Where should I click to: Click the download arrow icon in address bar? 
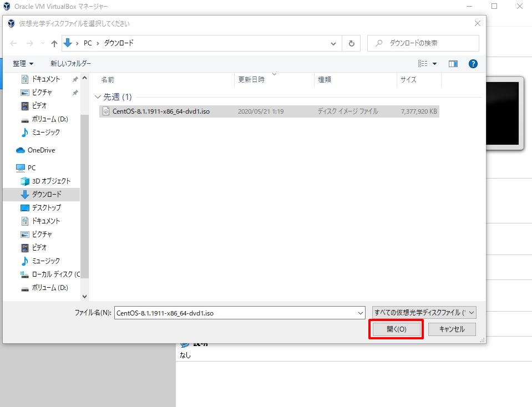click(68, 43)
